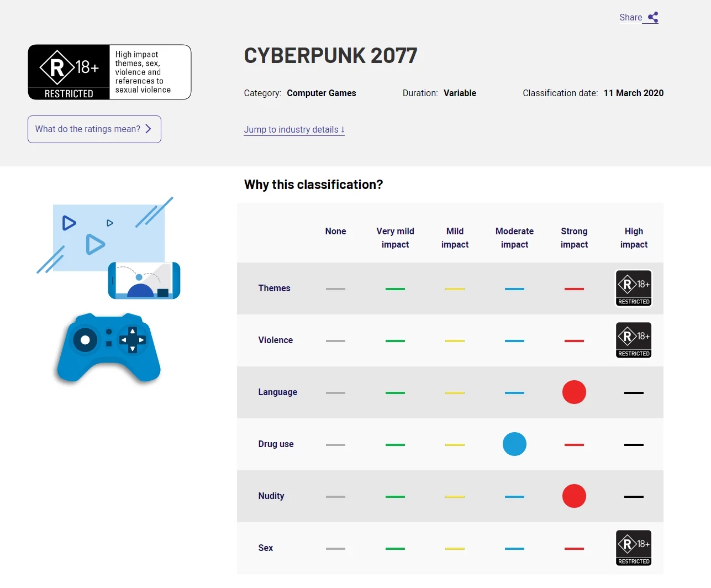Select the 'Themes' row label

tap(274, 288)
